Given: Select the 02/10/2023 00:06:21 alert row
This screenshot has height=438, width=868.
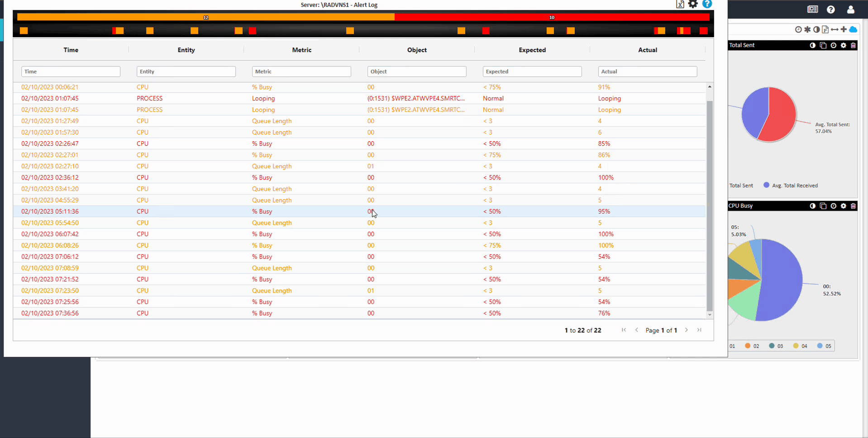Looking at the screenshot, I should click(x=359, y=87).
